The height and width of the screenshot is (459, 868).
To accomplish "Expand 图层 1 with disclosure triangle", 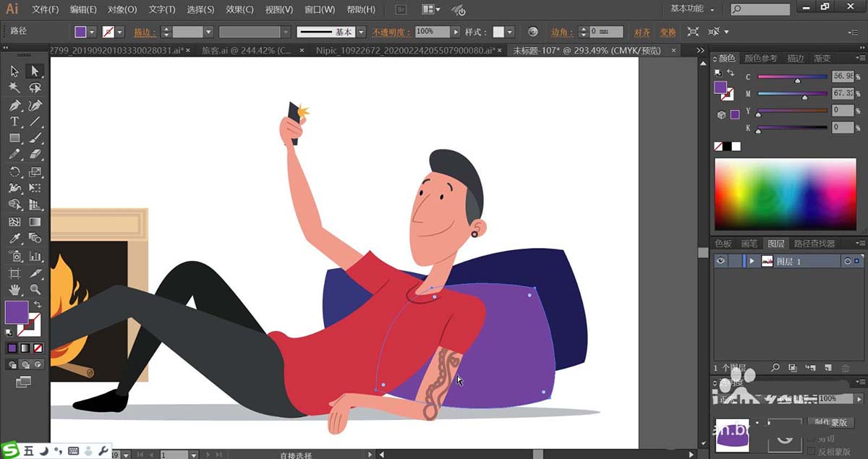I will tap(752, 262).
